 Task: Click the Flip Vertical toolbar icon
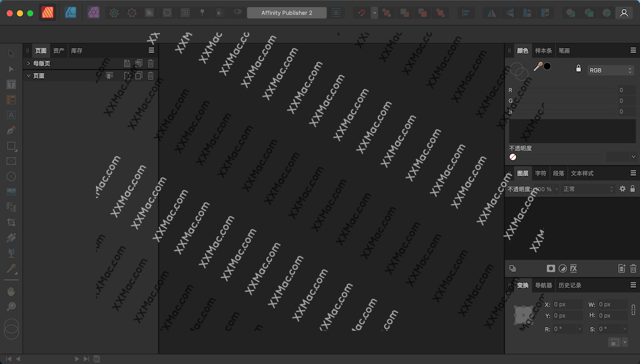(509, 13)
